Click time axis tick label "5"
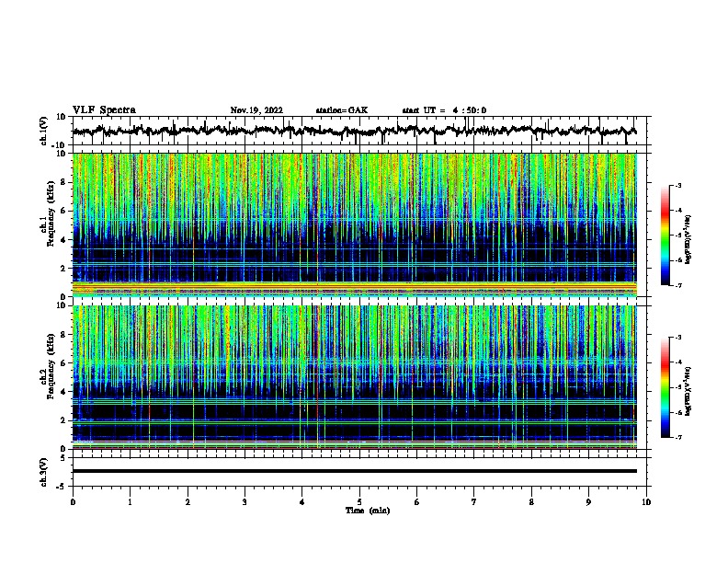The width and height of the screenshot is (728, 563). [x=359, y=502]
